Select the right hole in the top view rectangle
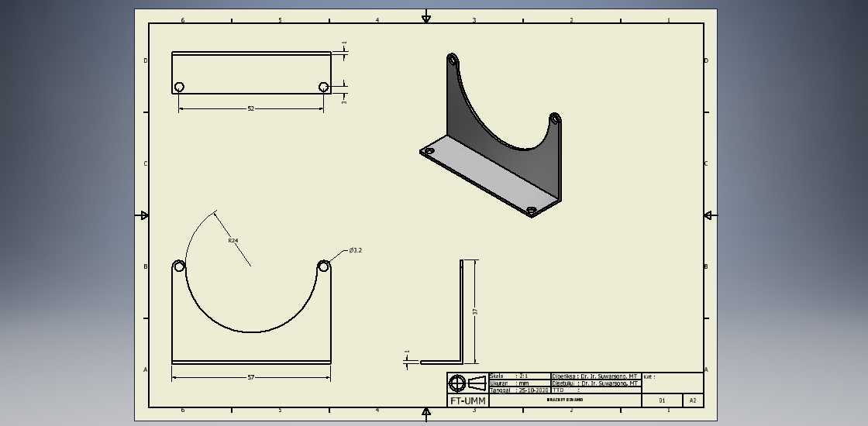 click(324, 87)
